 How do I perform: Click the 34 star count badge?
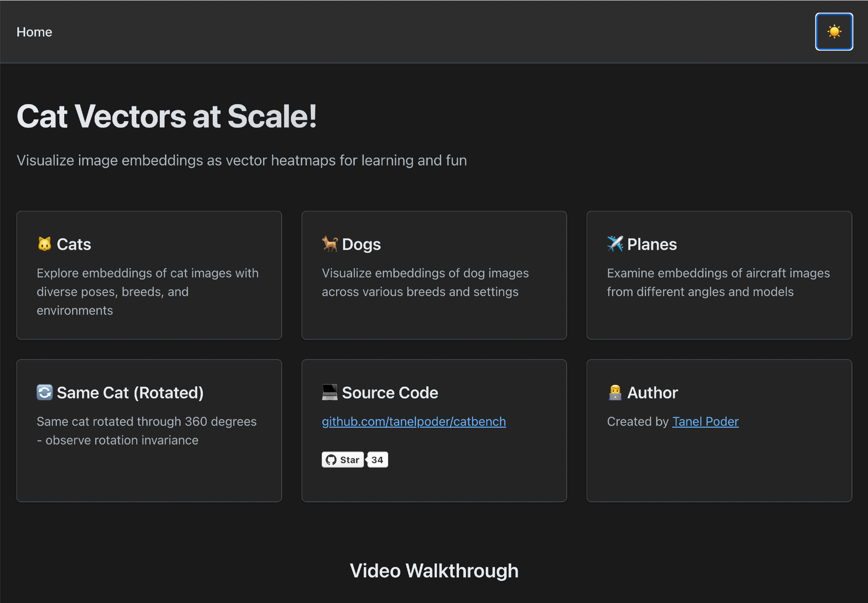point(377,460)
